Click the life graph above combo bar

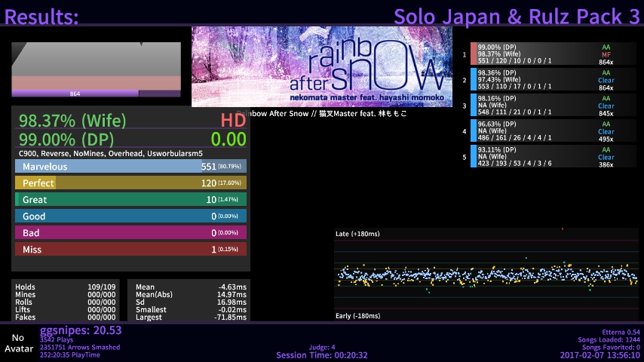pyautogui.click(x=96, y=66)
